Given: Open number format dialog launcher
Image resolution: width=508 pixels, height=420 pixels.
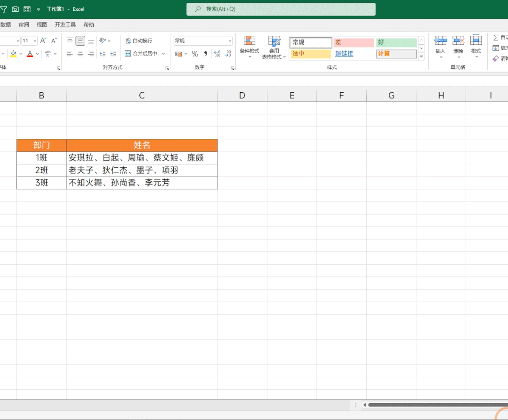Looking at the screenshot, I should tap(233, 68).
